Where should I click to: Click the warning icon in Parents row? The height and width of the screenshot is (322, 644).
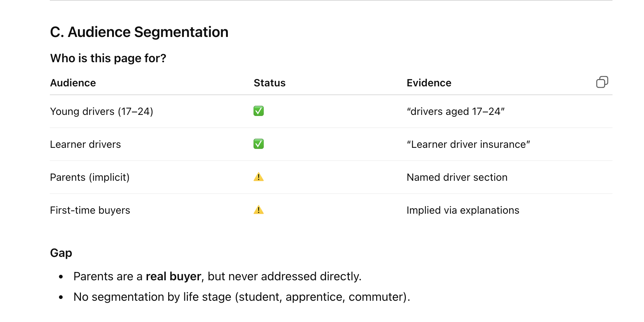[259, 177]
